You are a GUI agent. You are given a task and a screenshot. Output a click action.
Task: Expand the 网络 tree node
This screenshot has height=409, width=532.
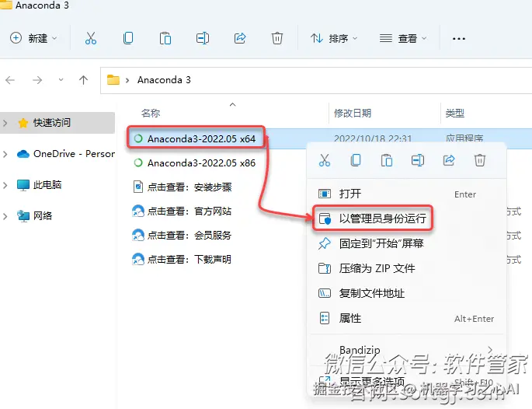[5, 216]
